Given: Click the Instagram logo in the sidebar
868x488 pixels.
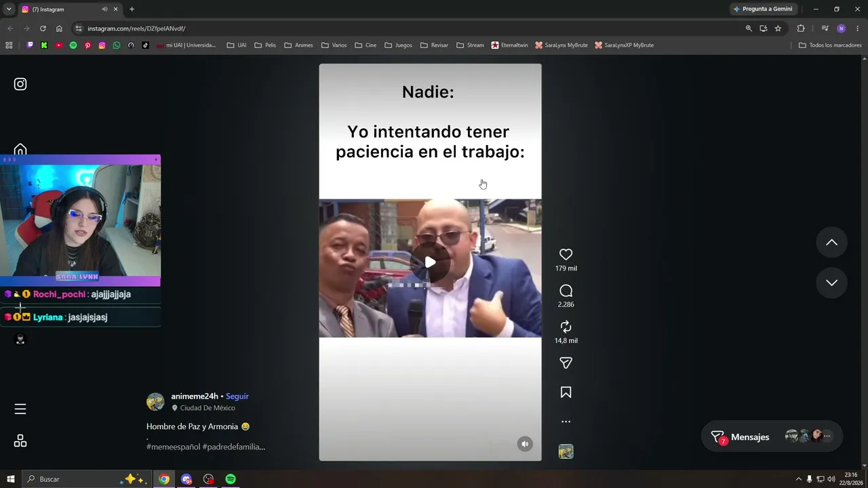Looking at the screenshot, I should click(x=20, y=84).
